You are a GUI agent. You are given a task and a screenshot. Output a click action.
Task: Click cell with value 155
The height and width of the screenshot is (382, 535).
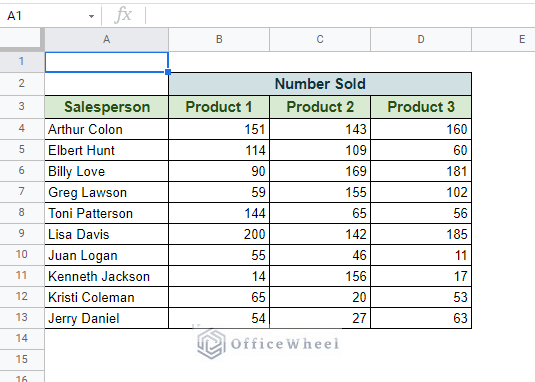[320, 192]
